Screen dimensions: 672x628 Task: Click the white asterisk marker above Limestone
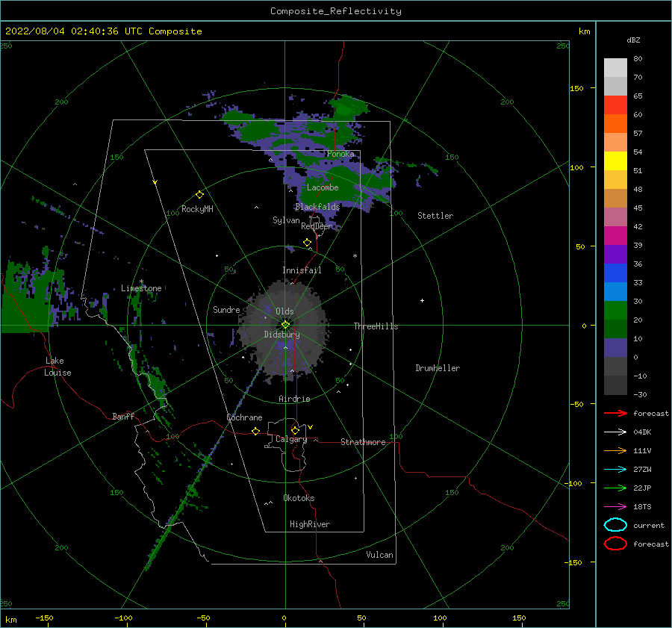[x=141, y=282]
